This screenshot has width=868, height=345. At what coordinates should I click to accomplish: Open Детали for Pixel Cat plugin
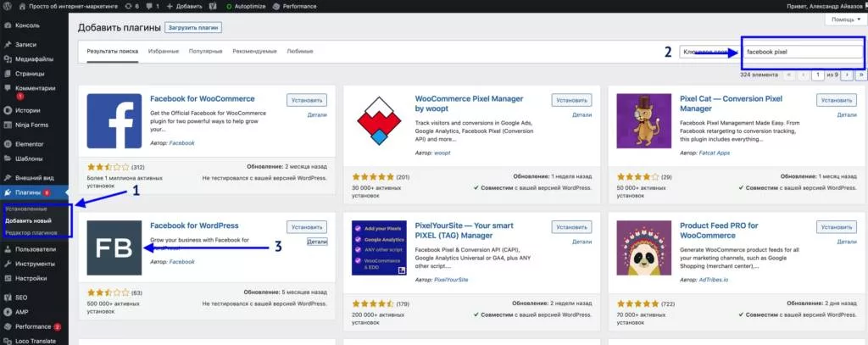tap(847, 114)
